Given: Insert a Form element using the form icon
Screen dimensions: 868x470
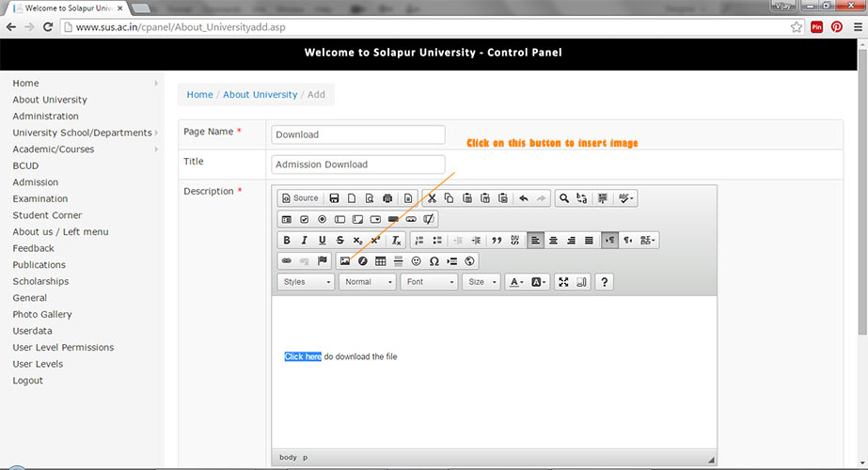Looking at the screenshot, I should pyautogui.click(x=286, y=219).
